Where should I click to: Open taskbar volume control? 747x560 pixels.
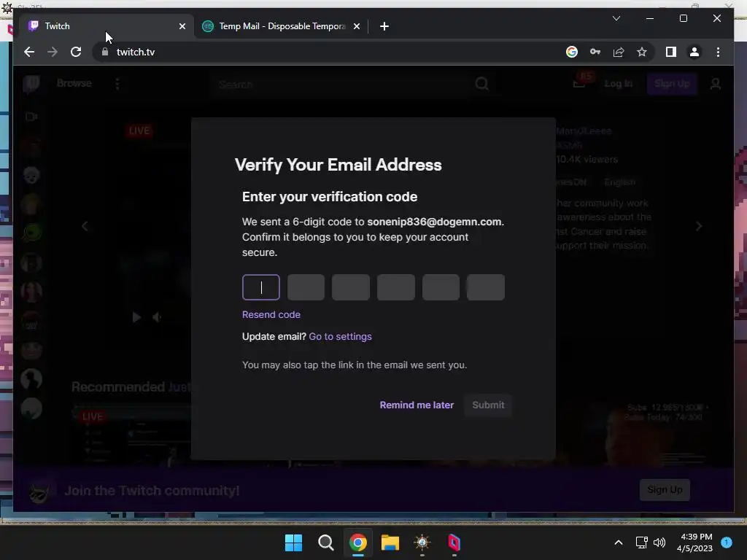coord(659,542)
